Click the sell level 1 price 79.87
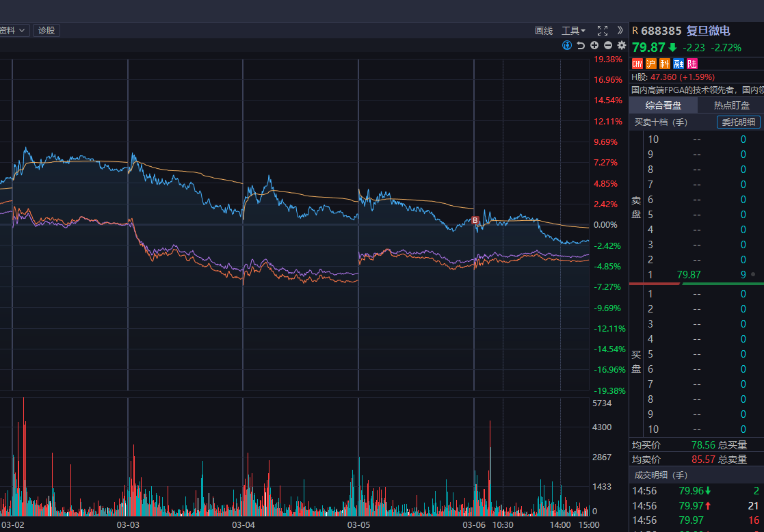The image size is (764, 532). click(689, 275)
